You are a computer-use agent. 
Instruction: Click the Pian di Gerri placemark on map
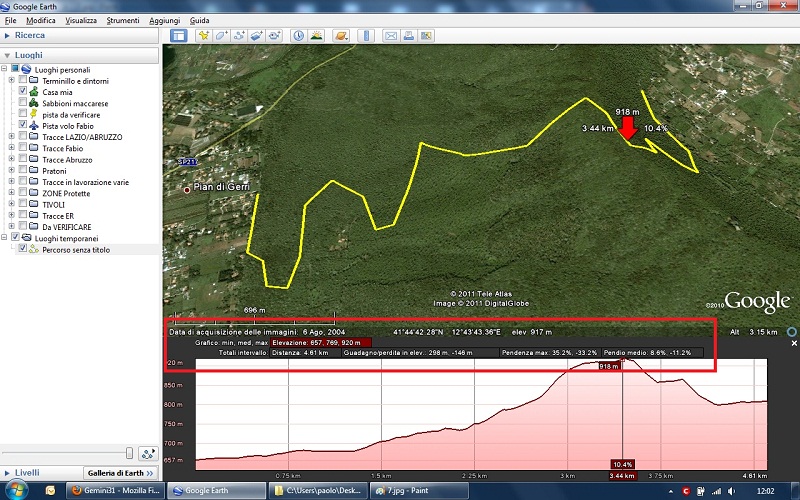click(187, 190)
